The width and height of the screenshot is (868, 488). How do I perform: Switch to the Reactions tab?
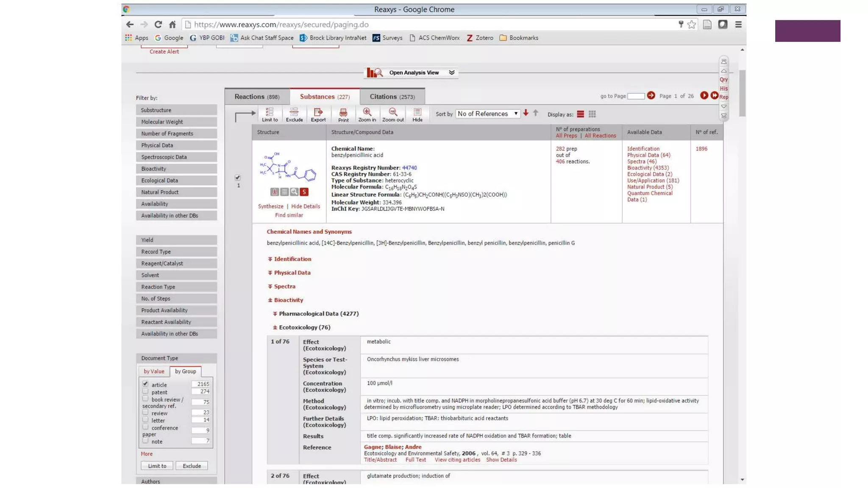[x=257, y=97]
